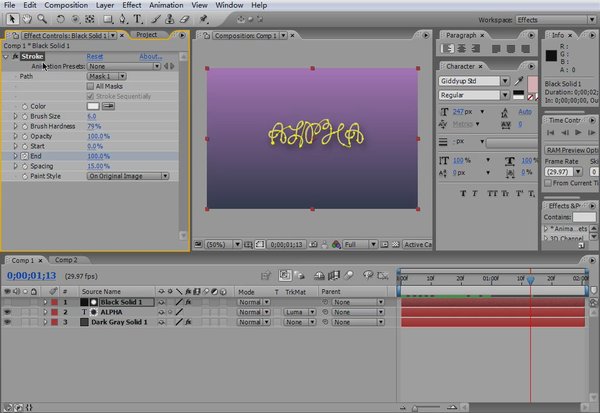Hide the ALPHA layer with eye icon
The width and height of the screenshot is (600, 413).
tap(8, 312)
